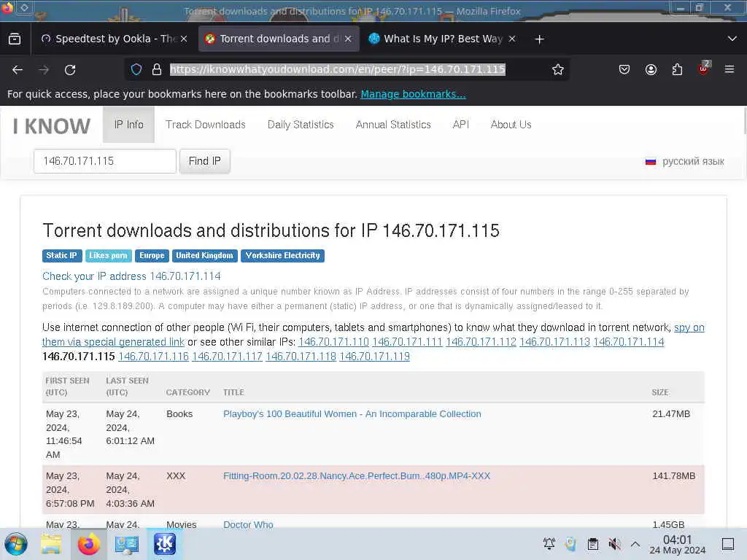Open system settings monitor taskbar icon
The width and height of the screenshot is (747, 560).
point(127,544)
